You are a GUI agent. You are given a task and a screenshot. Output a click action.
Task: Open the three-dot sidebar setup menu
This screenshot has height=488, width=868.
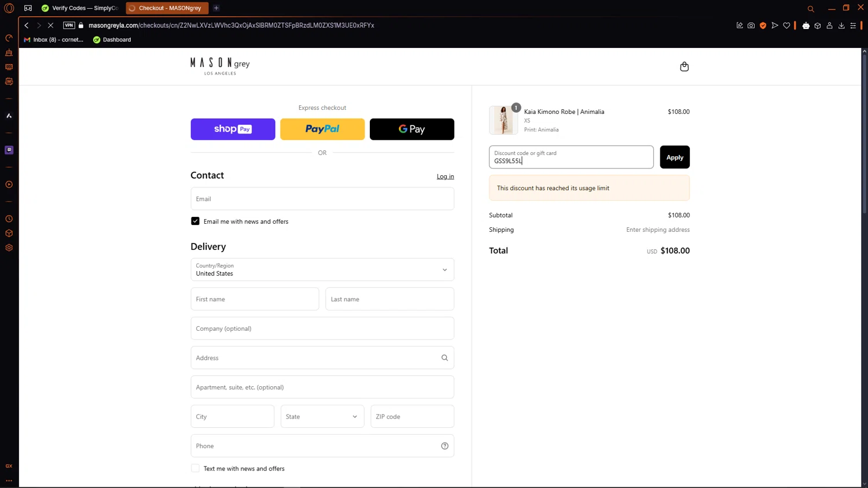pyautogui.click(x=9, y=480)
